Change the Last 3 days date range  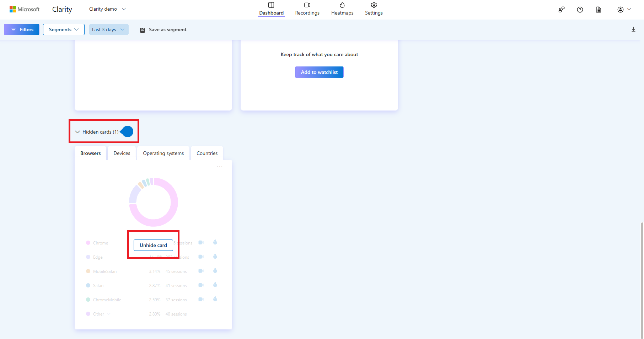pyautogui.click(x=108, y=29)
